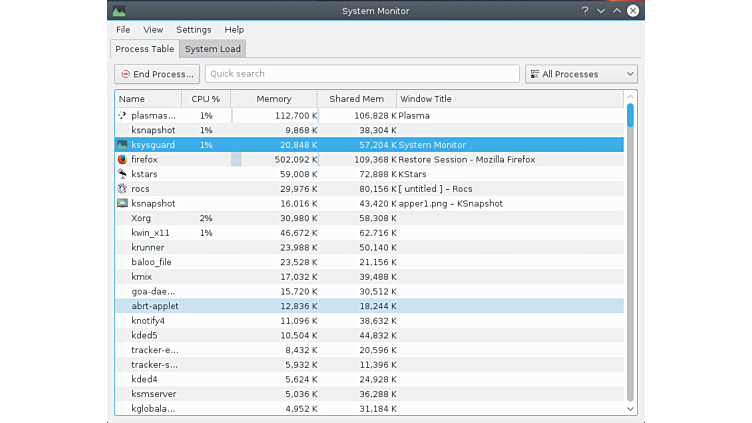752x423 pixels.
Task: Click the Firefox icon in process list
Action: tap(122, 159)
